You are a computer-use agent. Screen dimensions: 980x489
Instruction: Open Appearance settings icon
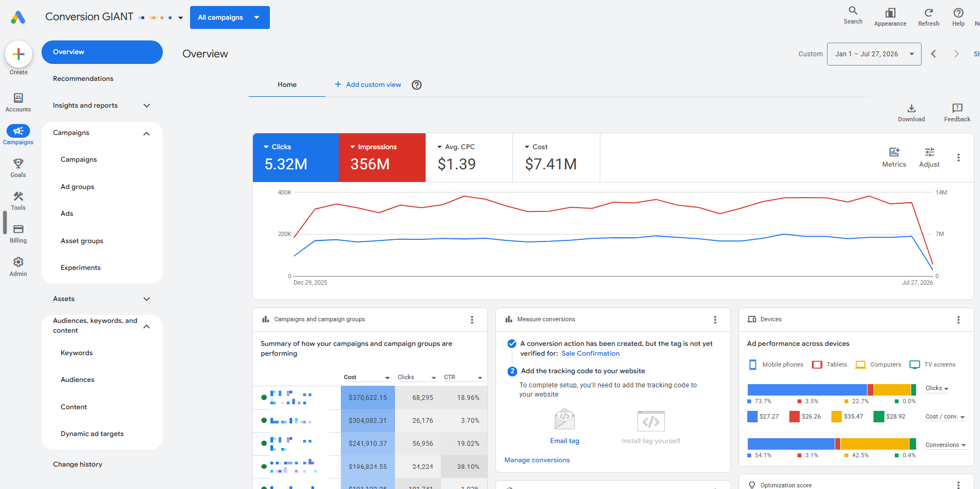890,13
